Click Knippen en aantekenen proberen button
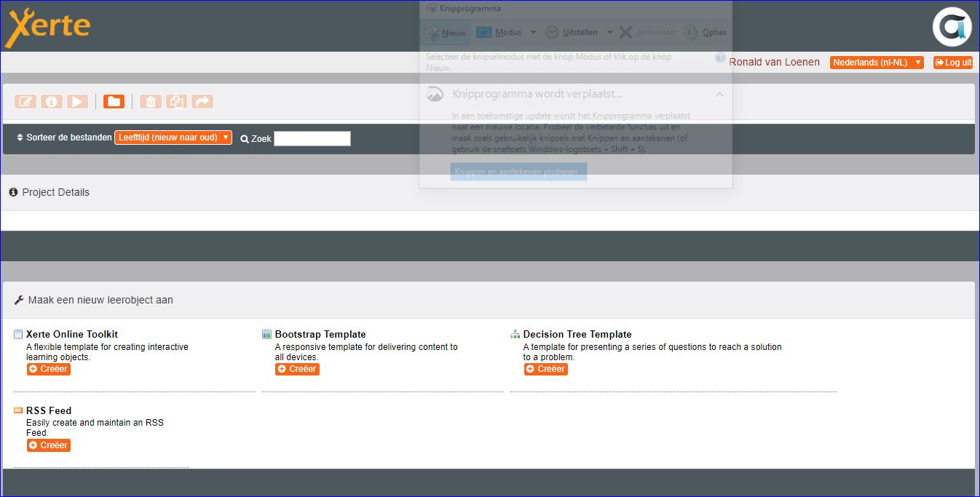980x497 pixels. click(x=518, y=172)
